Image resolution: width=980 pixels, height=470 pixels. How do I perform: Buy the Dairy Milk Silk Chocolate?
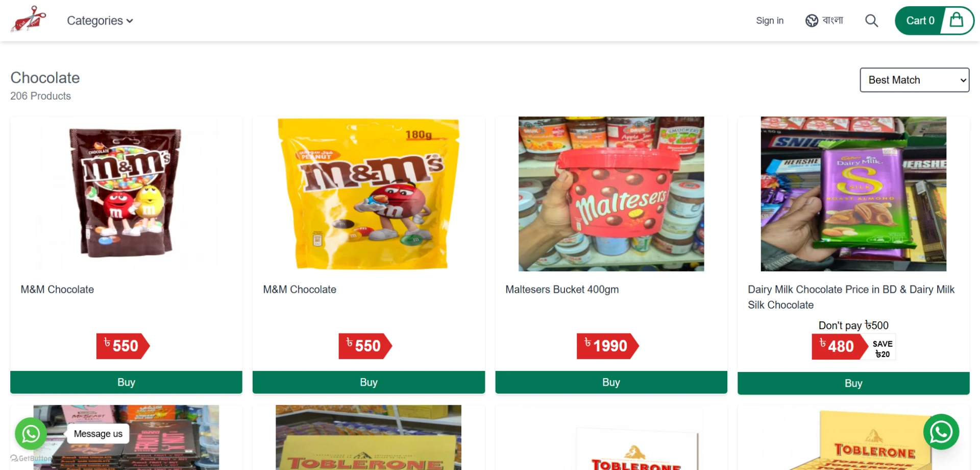pyautogui.click(x=853, y=383)
